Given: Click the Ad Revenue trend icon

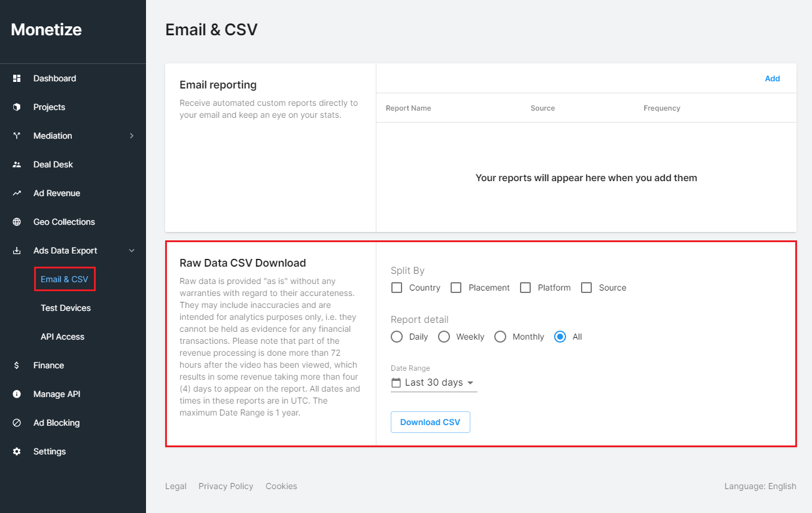Looking at the screenshot, I should pyautogui.click(x=17, y=193).
